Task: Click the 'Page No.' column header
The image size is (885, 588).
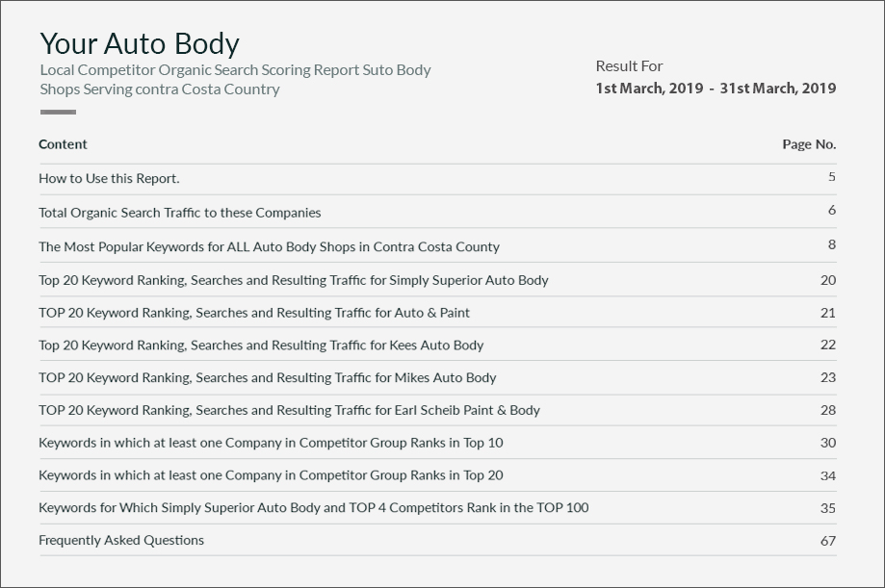Action: pyautogui.click(x=808, y=144)
